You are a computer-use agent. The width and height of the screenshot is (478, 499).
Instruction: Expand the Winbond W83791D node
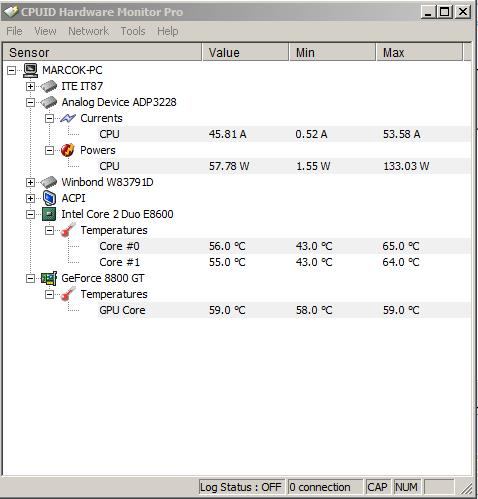click(x=30, y=182)
